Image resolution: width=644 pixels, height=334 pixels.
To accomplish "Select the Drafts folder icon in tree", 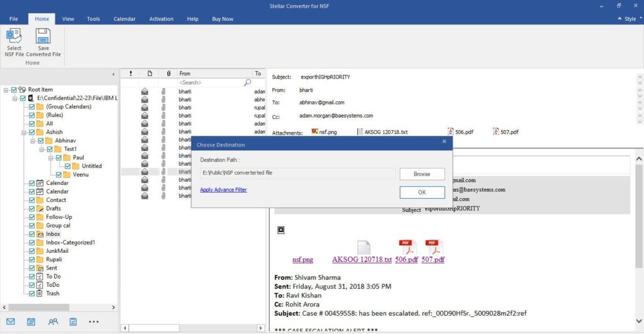I will pos(40,209).
